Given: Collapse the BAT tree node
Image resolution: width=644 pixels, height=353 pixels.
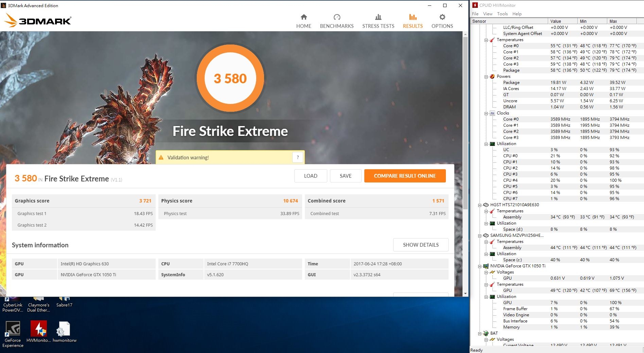Looking at the screenshot, I should coord(480,334).
